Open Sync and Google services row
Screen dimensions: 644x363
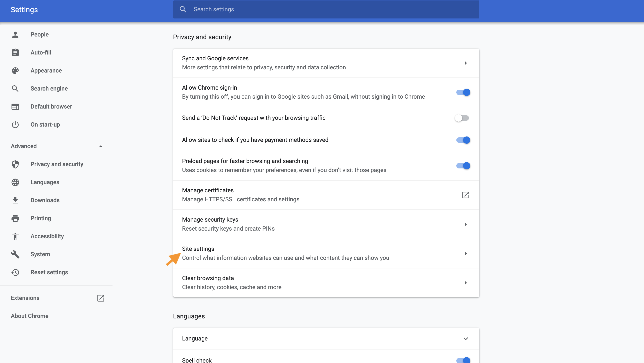[326, 63]
